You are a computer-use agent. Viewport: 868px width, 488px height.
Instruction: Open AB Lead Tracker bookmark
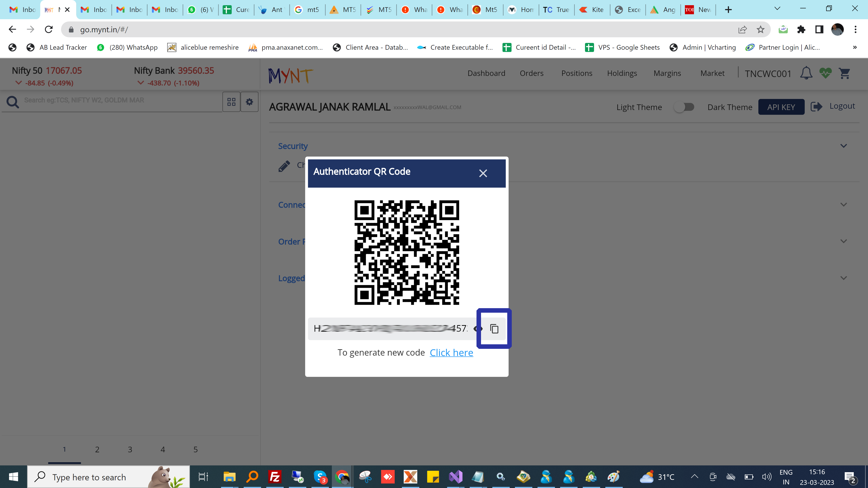click(57, 47)
